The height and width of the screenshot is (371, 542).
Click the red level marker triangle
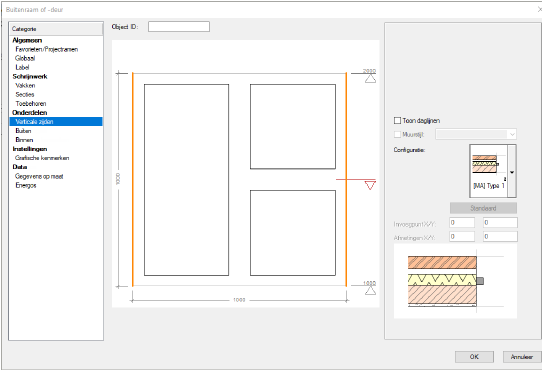tap(370, 186)
